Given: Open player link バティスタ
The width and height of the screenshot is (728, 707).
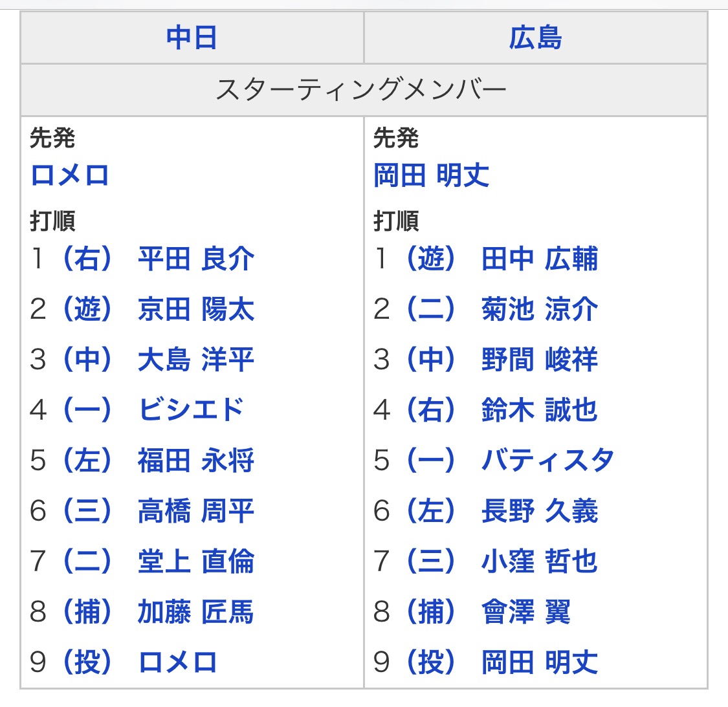Looking at the screenshot, I should coord(548,461).
